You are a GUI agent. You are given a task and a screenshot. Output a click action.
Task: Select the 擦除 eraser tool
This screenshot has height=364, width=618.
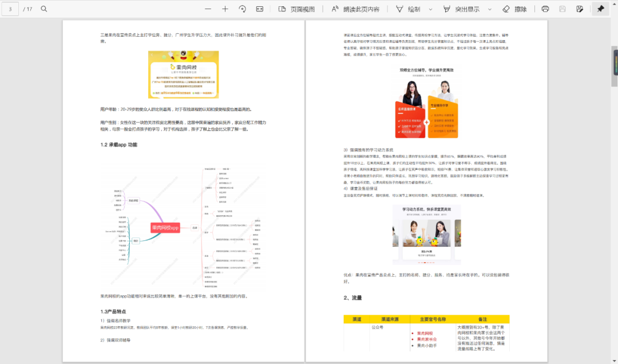[515, 9]
